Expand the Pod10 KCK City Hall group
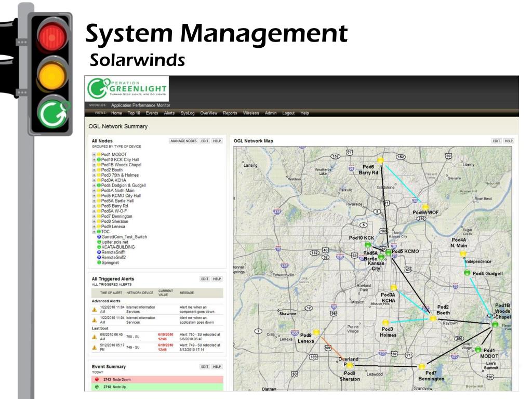Image resolution: width=532 pixels, height=399 pixels. [x=94, y=159]
